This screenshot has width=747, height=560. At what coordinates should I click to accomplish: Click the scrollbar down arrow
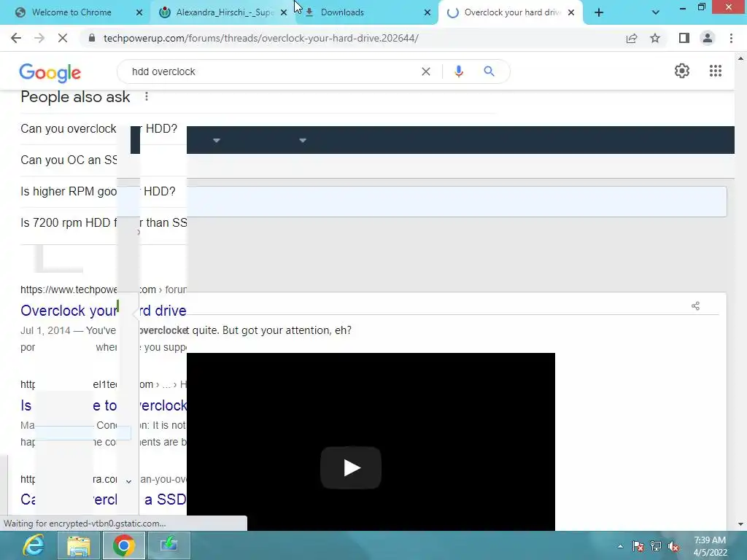741,525
